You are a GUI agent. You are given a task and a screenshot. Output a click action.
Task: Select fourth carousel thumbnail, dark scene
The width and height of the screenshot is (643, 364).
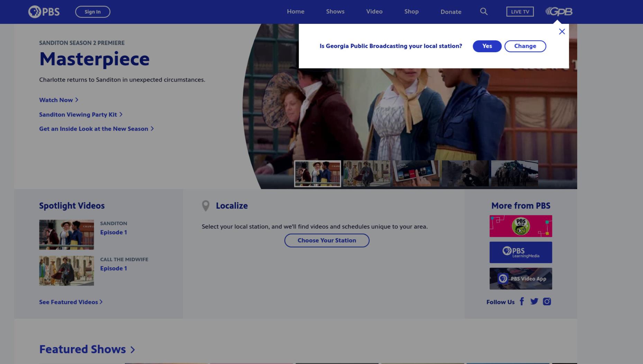[465, 174]
